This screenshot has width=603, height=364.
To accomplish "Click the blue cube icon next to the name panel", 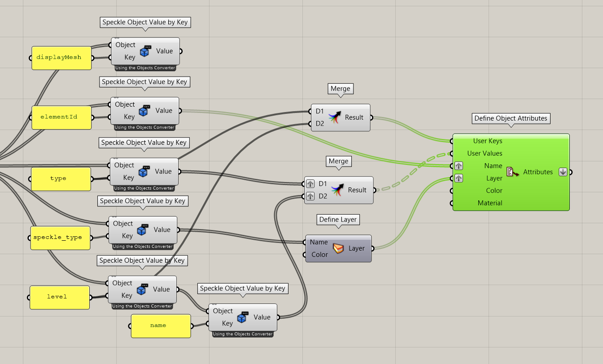I will click(x=242, y=317).
